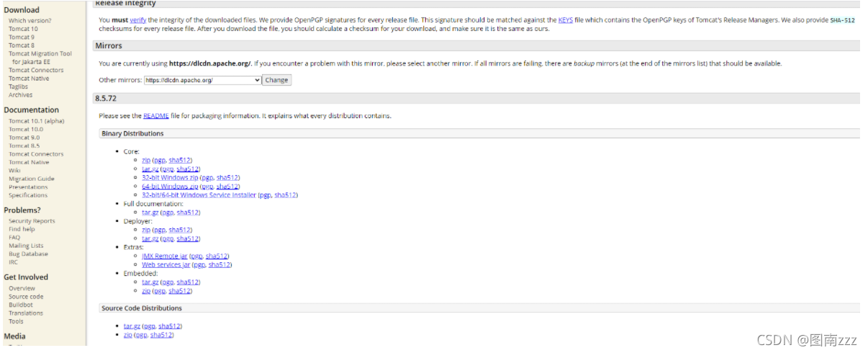Open sha512 checksum for Core zip

tap(179, 160)
